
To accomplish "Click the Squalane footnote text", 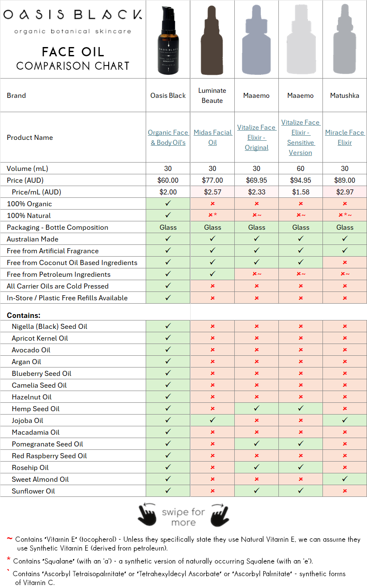I will click(x=160, y=561).
